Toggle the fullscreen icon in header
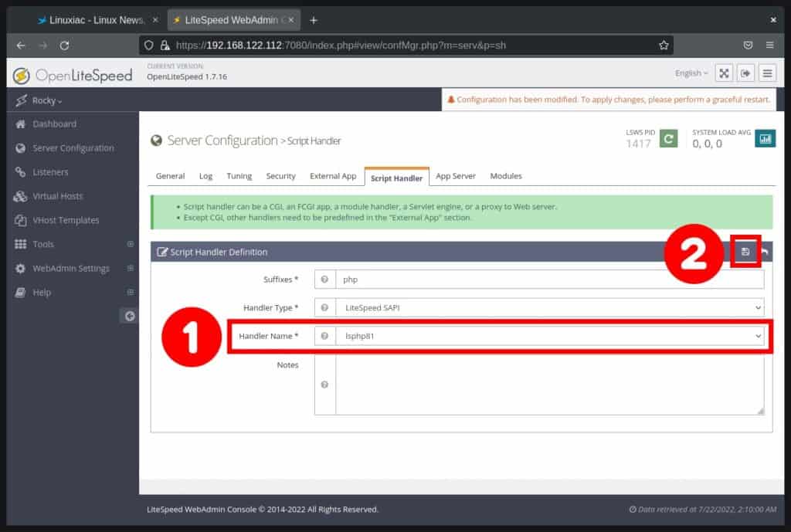 (724, 73)
